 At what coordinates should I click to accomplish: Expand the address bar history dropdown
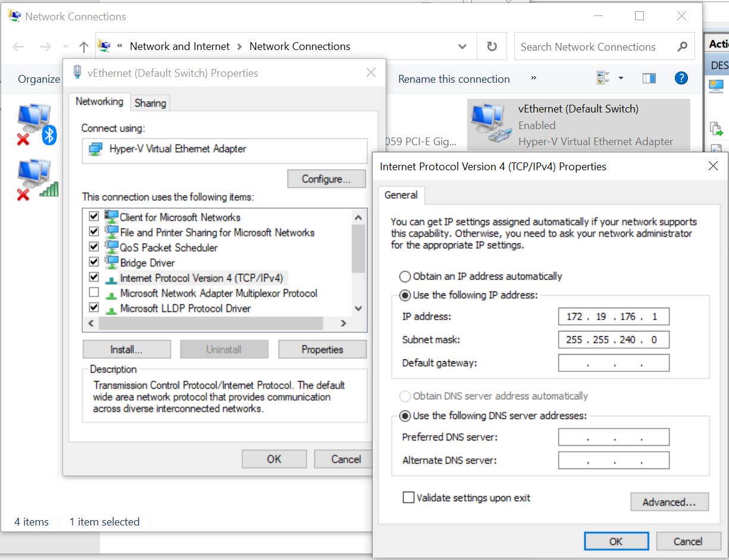(462, 46)
